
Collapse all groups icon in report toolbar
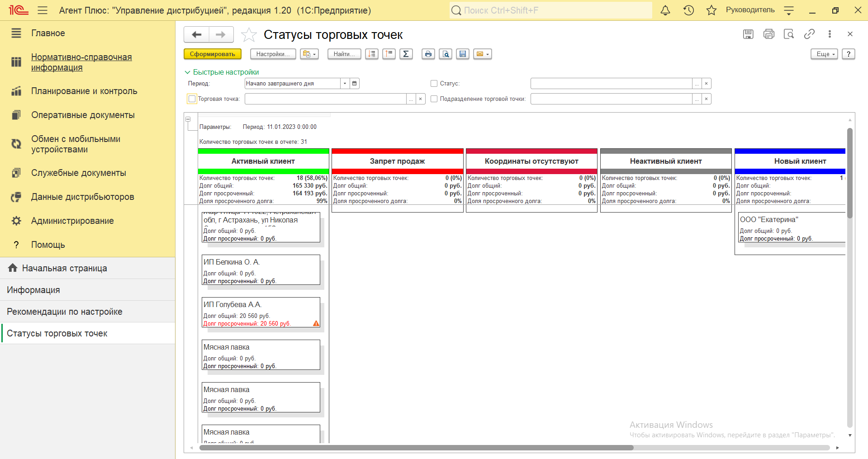tap(389, 54)
